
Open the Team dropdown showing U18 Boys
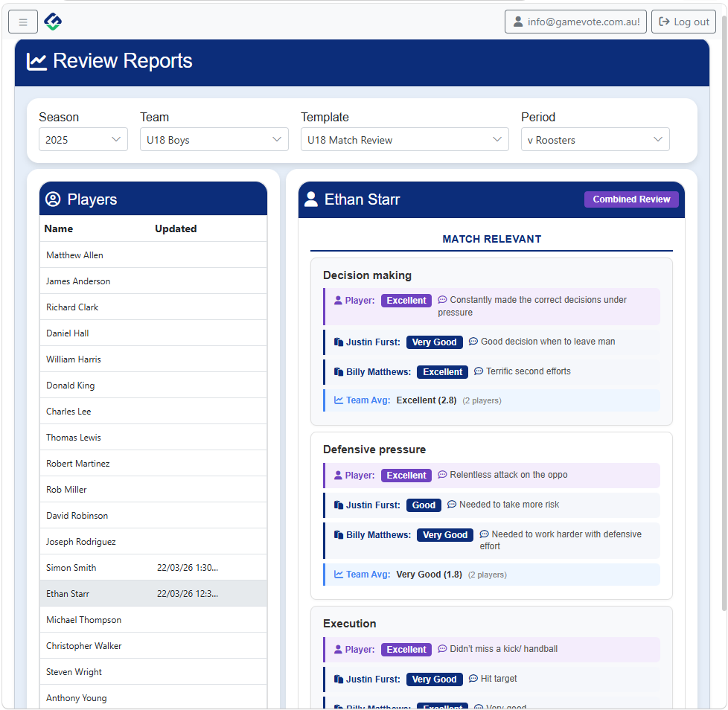pyautogui.click(x=214, y=138)
